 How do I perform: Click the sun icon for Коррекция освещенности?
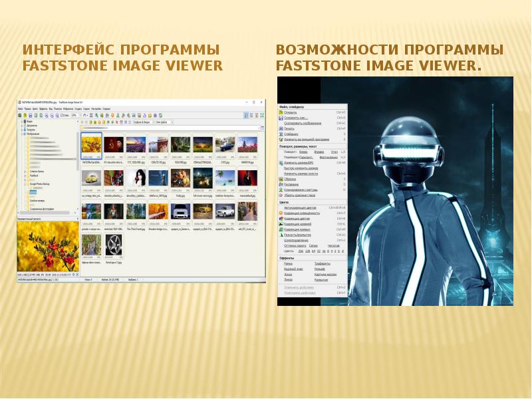[x=281, y=213]
